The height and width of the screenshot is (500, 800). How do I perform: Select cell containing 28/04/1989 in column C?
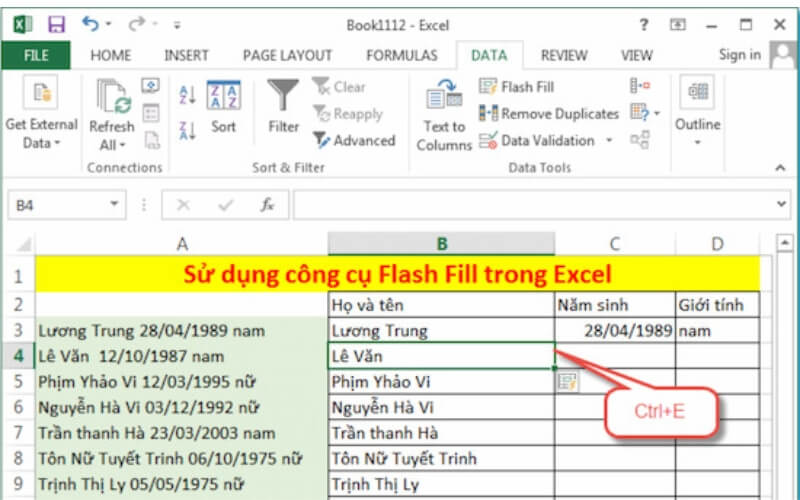tap(615, 331)
